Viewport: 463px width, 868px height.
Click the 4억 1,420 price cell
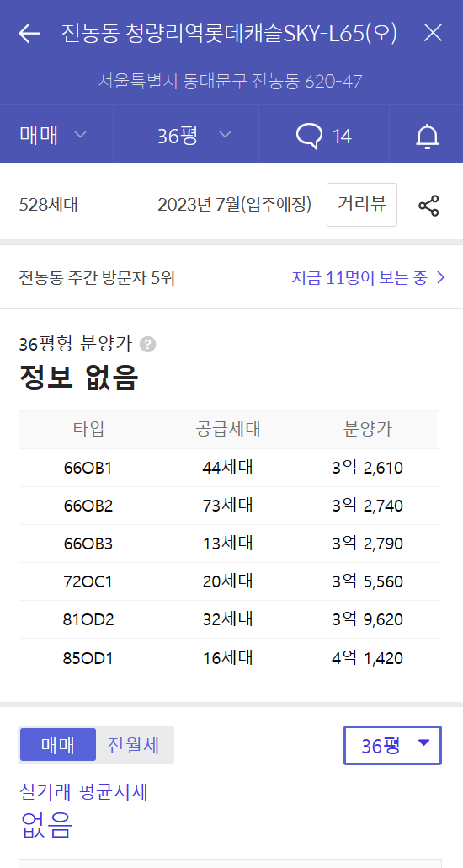[x=368, y=658]
